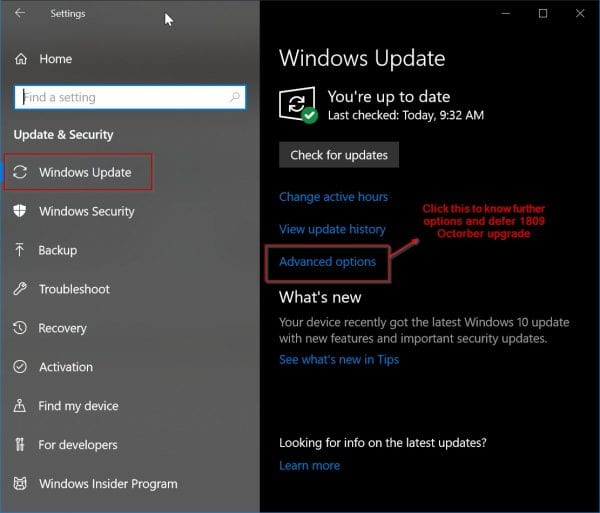Open See what's new in Tips
This screenshot has width=600, height=513.
[339, 359]
